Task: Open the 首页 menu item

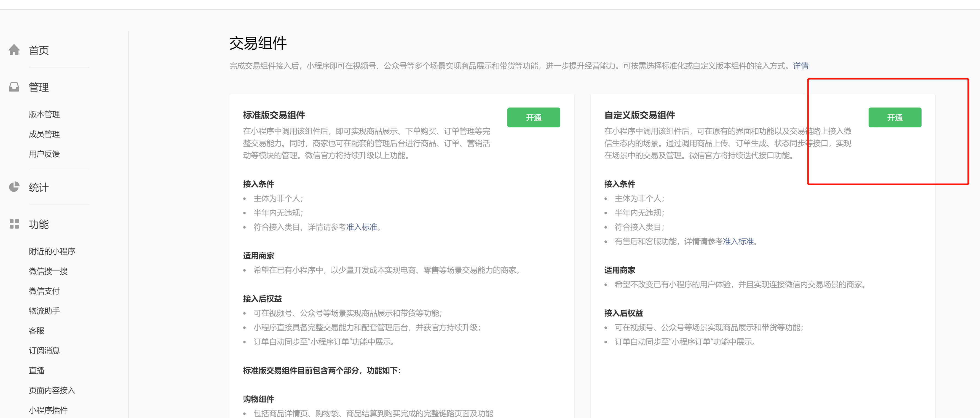Action: tap(39, 50)
